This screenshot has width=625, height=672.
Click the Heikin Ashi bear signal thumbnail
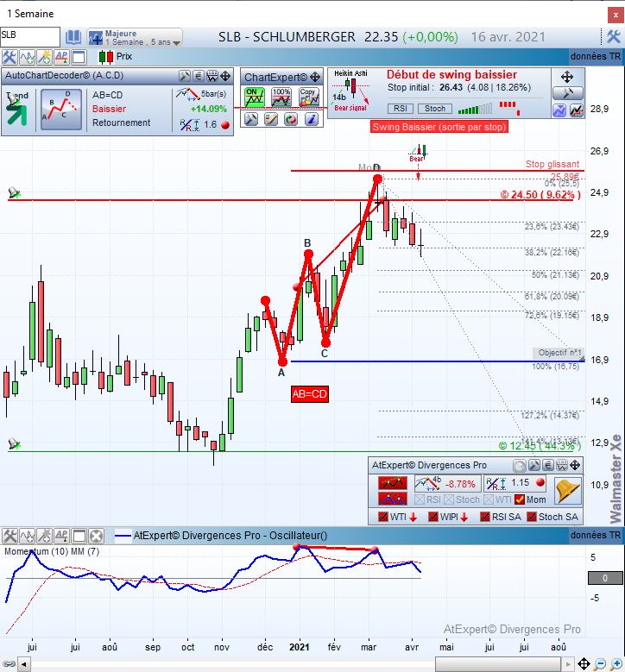(350, 91)
